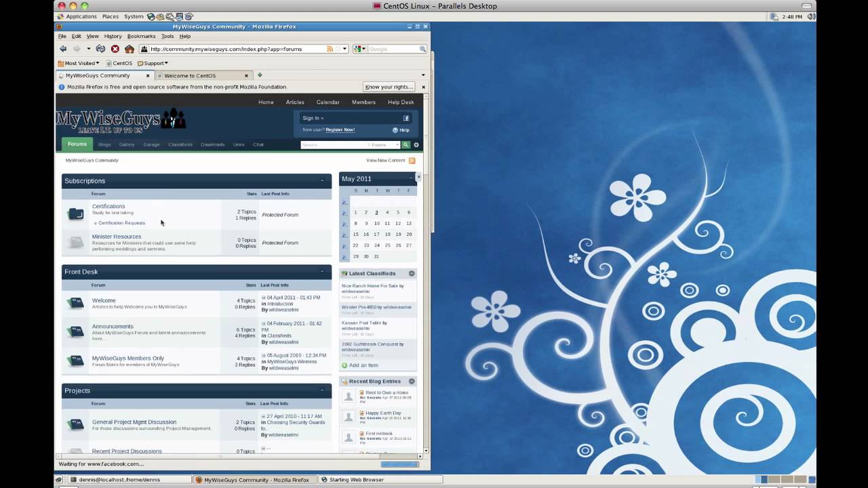
Task: Open the Minister Resources forum link
Action: pos(117,237)
